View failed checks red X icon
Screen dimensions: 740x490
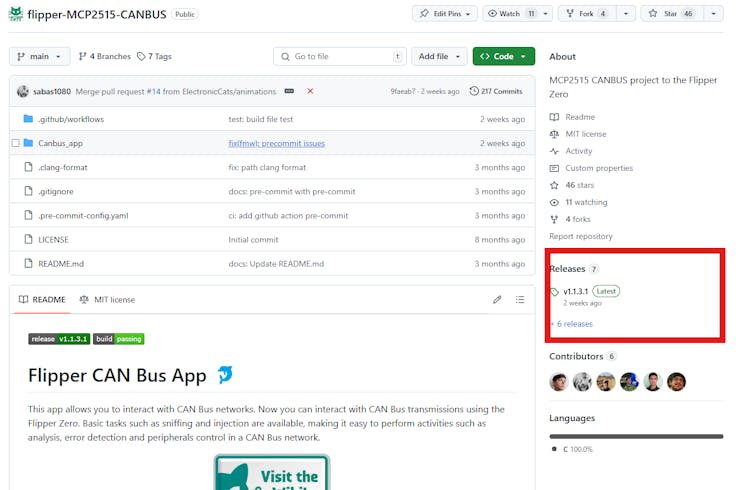click(x=310, y=91)
